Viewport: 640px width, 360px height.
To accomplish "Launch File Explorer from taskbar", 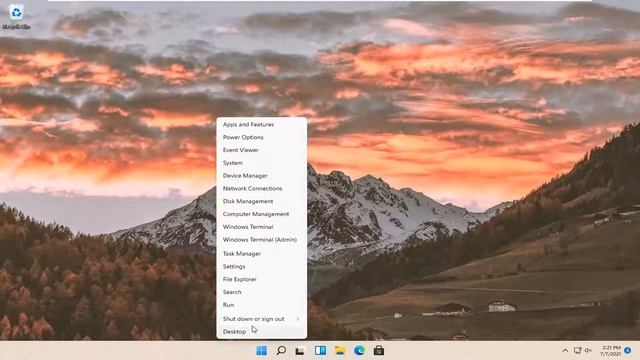I will click(x=340, y=351).
